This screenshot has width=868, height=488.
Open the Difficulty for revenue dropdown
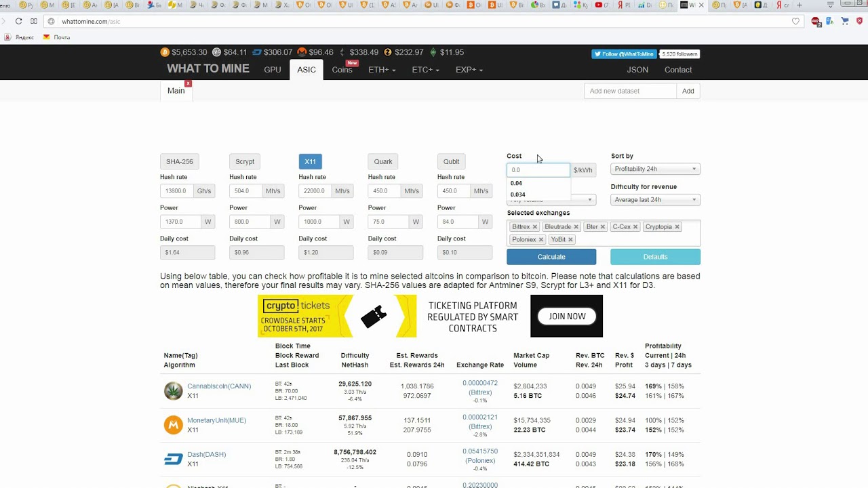655,199
